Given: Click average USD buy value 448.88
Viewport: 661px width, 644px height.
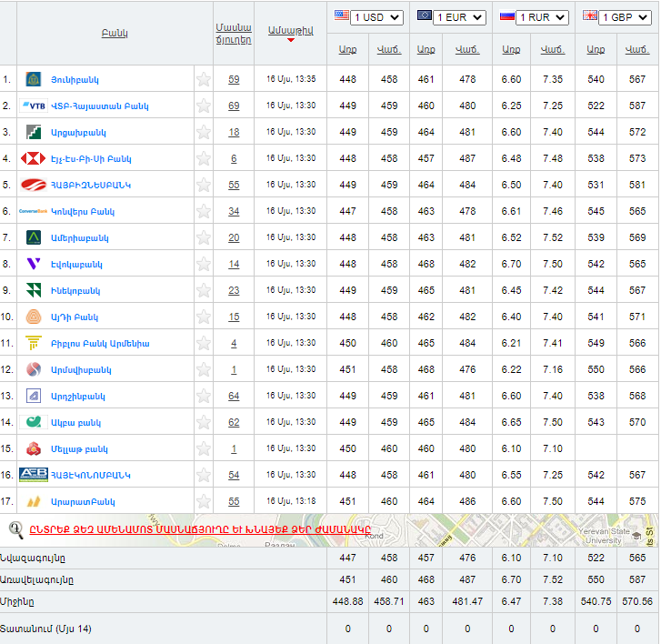Looking at the screenshot, I should (347, 601).
